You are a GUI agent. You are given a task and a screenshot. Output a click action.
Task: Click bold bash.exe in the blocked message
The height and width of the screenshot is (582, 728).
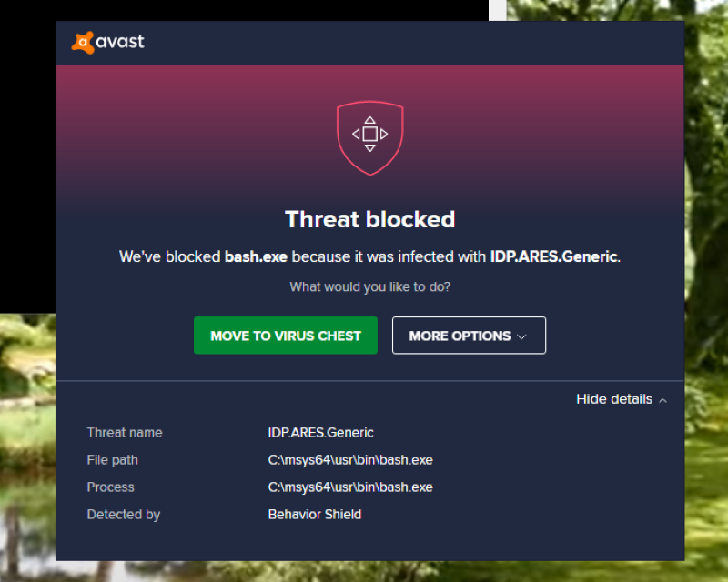pyautogui.click(x=256, y=257)
